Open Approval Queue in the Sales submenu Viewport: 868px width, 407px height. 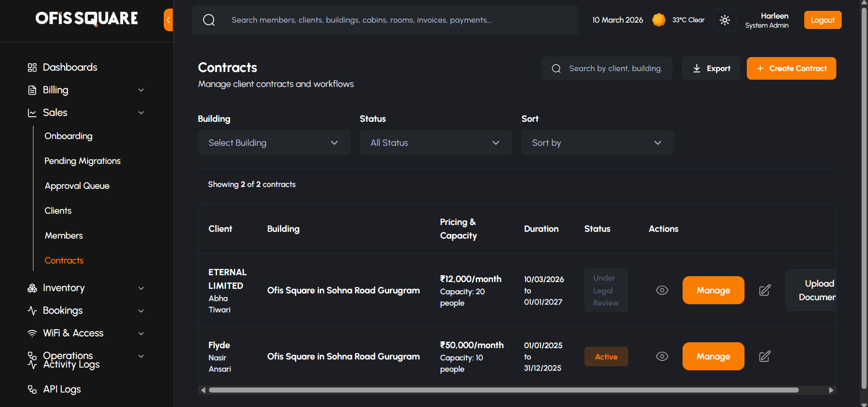click(x=77, y=186)
